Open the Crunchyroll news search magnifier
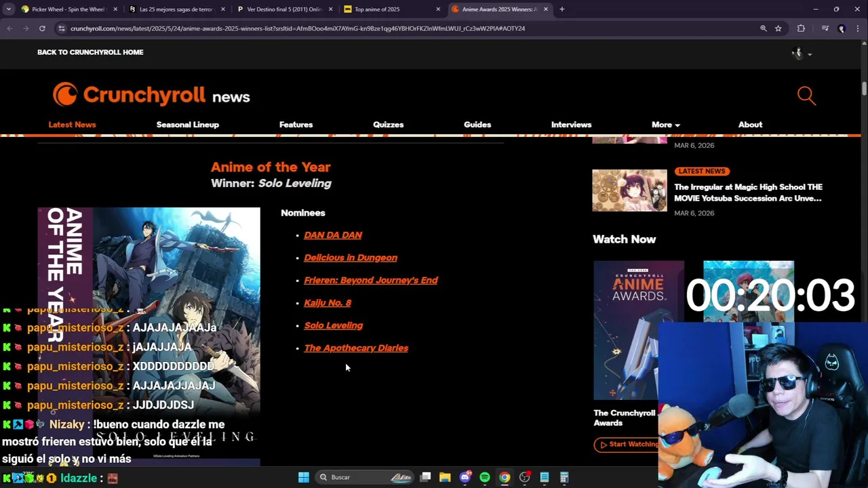 (806, 96)
